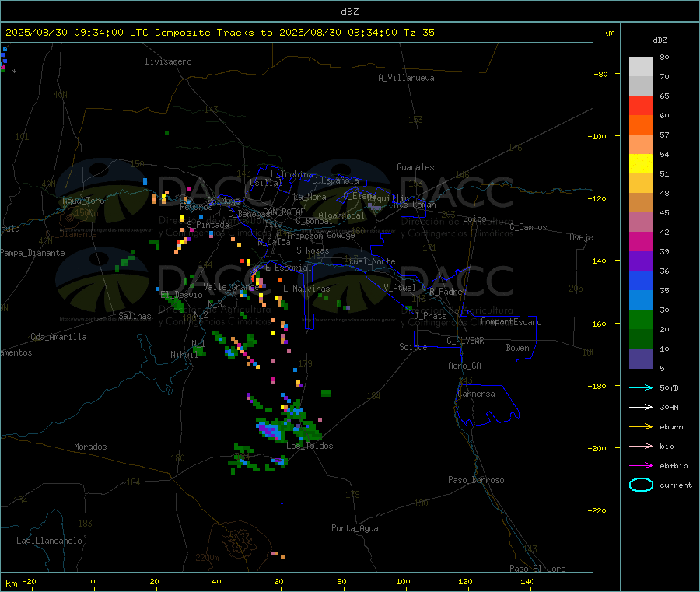Click the A_Villanueva map label
This screenshot has width=700, height=592.
coord(406,78)
